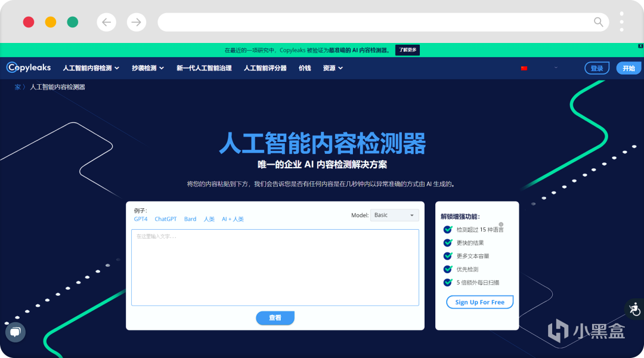
Task: Open the Model Basic dropdown
Action: point(394,215)
